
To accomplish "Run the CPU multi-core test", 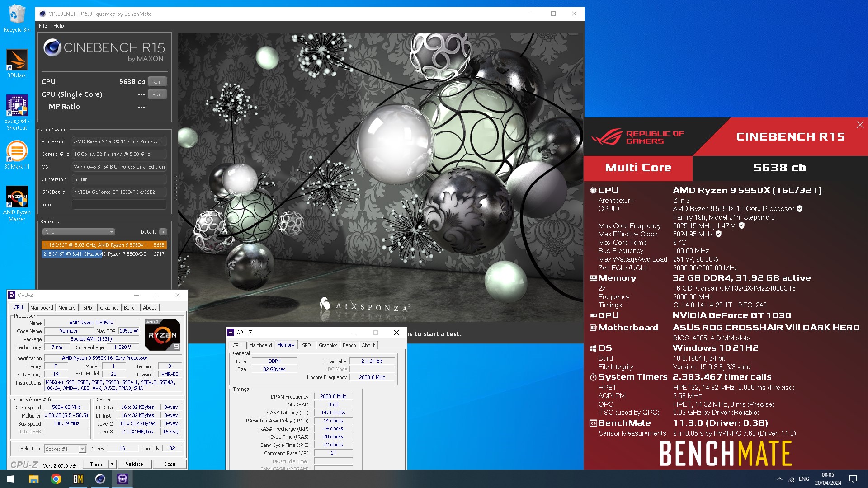I will coord(157,82).
